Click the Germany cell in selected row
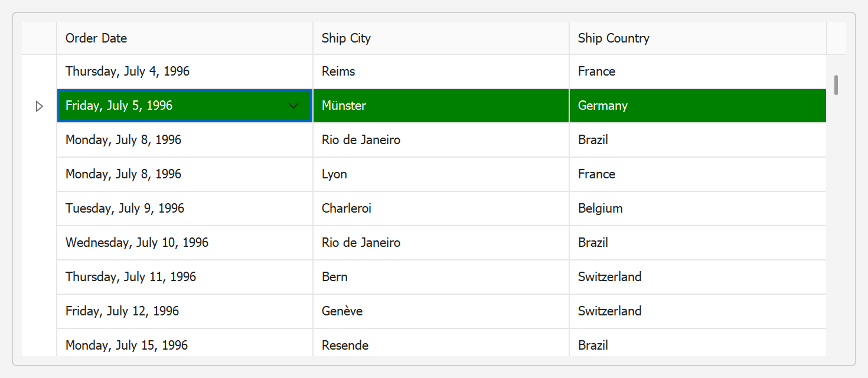 (x=697, y=106)
